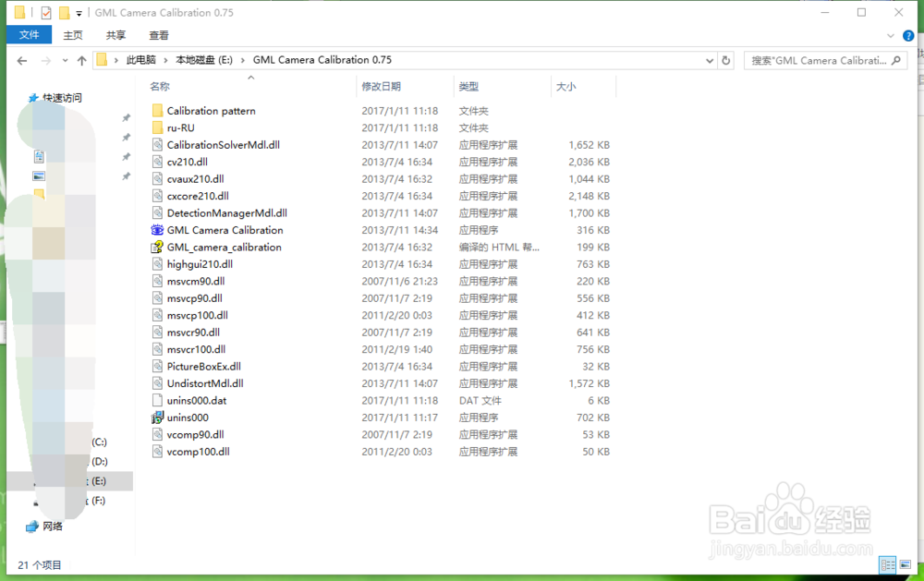Open the 共享 ribbon tab

click(115, 35)
